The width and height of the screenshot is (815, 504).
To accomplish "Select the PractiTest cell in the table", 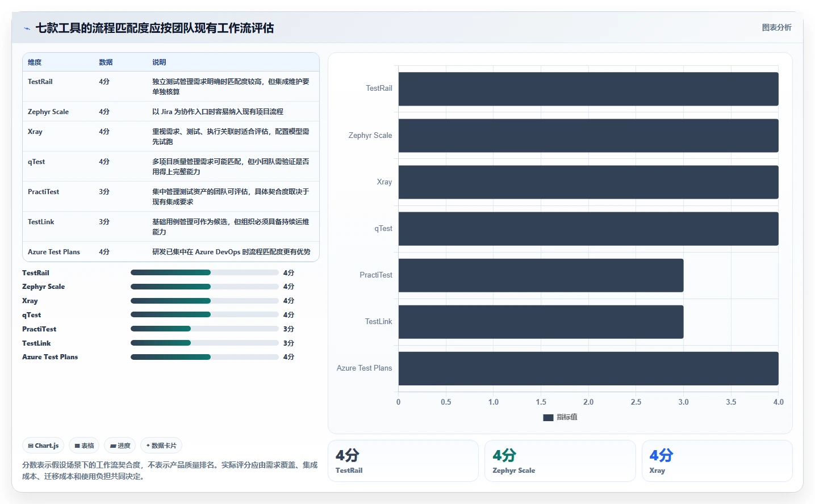I will click(44, 192).
